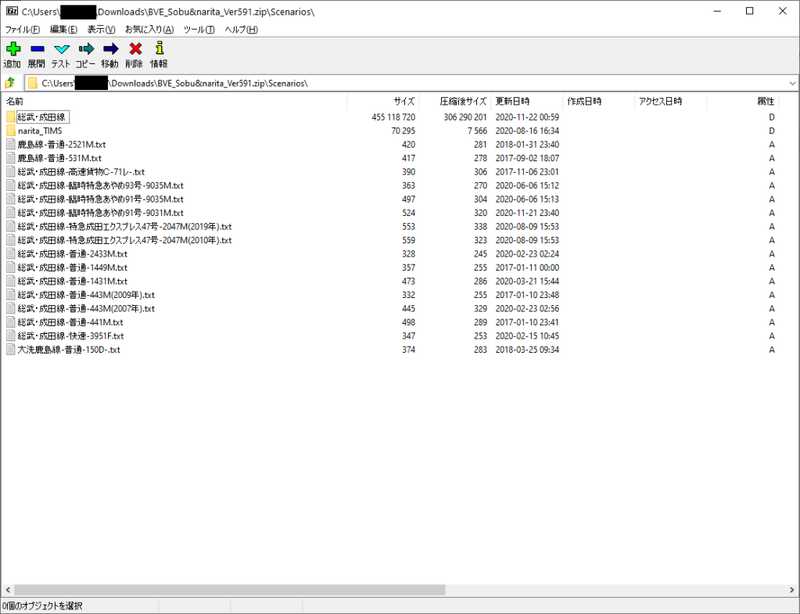Screen dimensions: 800x614
Task: Click the 移動 (Move) arrow icon
Action: tap(110, 49)
